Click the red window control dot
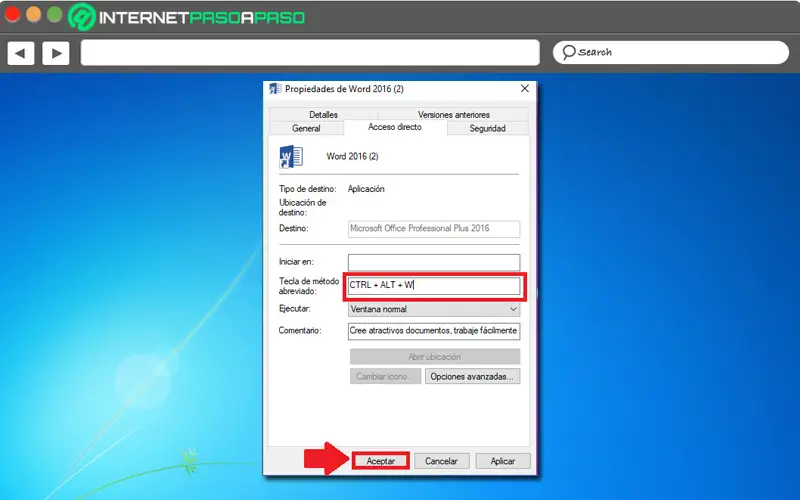 click(x=12, y=15)
